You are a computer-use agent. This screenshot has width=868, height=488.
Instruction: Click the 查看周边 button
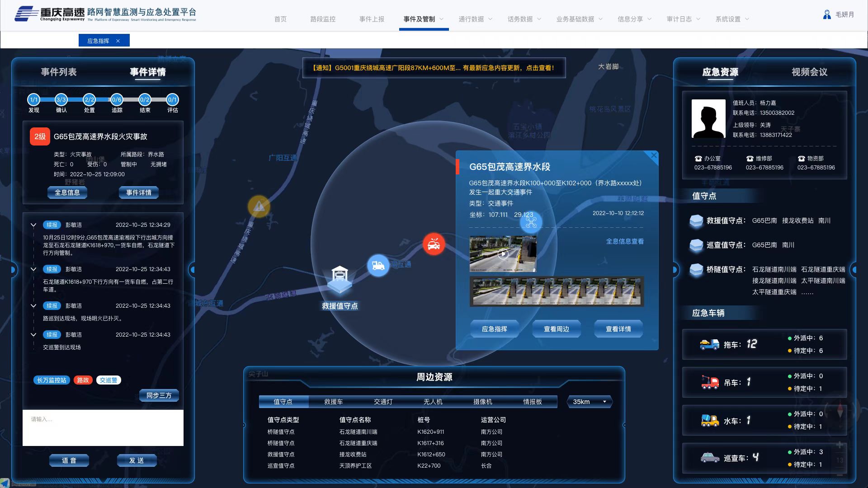(x=557, y=328)
